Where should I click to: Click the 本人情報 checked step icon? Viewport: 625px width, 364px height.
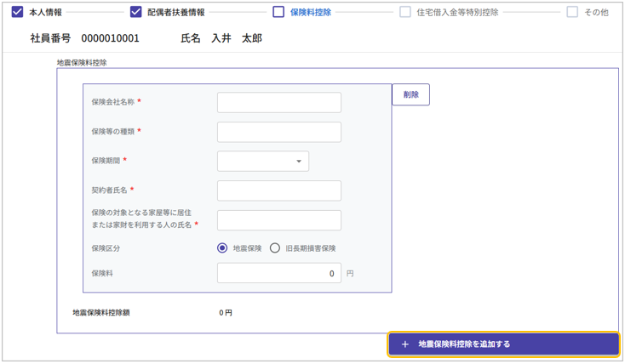pos(17,12)
